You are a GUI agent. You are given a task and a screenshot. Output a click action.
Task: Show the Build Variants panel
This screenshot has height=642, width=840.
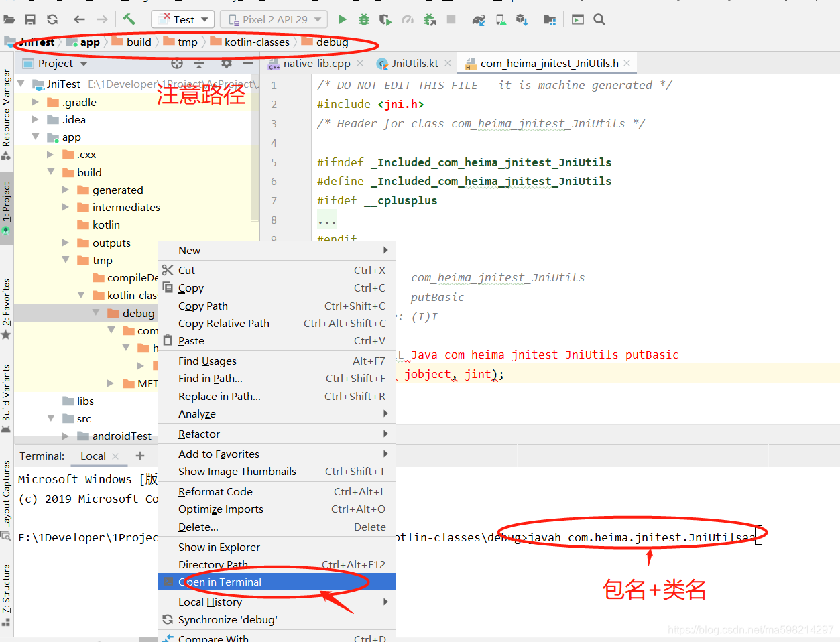coord(7,395)
